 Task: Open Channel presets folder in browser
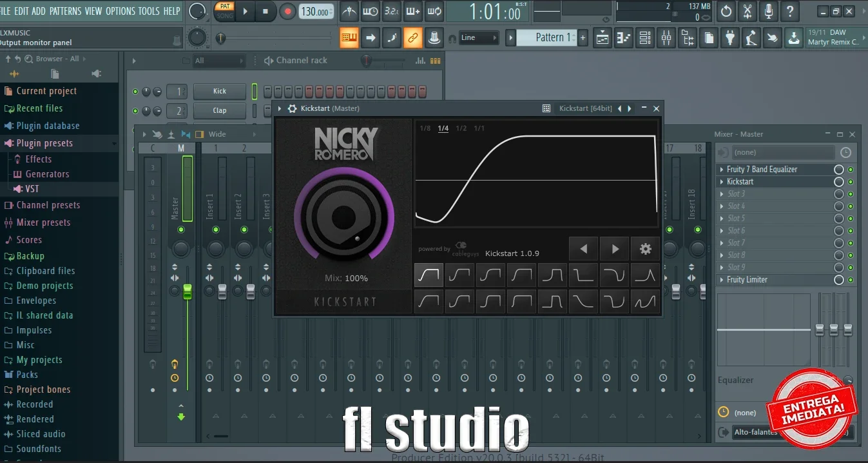tap(48, 205)
